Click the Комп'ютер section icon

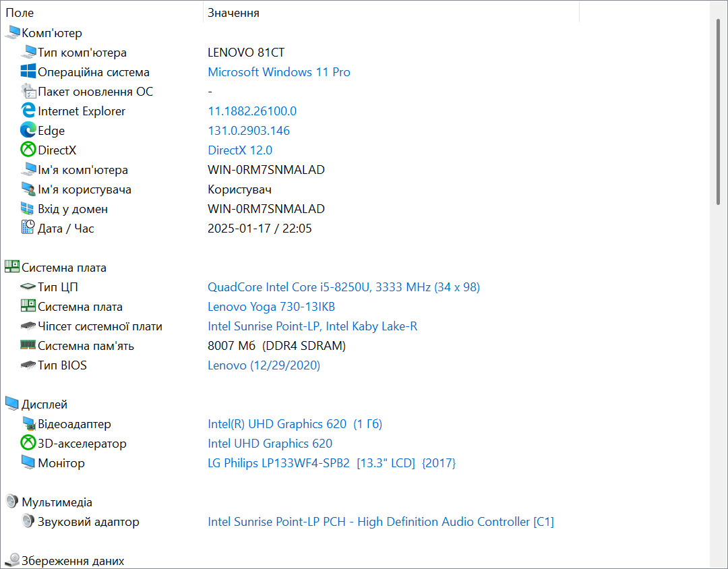tap(12, 32)
